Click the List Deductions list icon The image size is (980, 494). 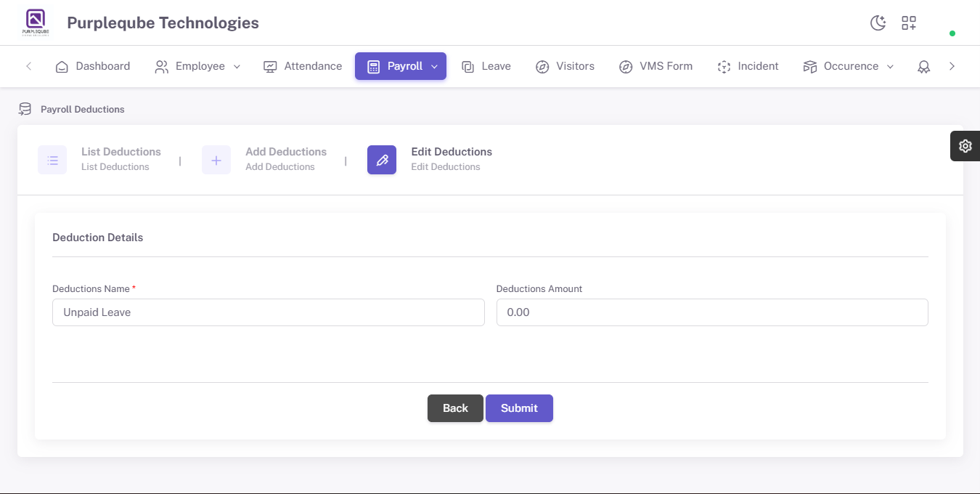click(52, 160)
